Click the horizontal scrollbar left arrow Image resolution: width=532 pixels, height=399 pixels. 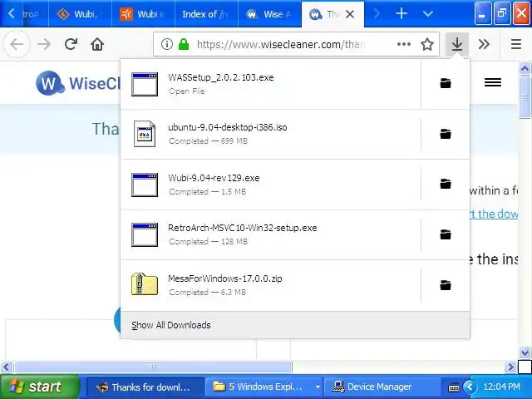(7, 367)
